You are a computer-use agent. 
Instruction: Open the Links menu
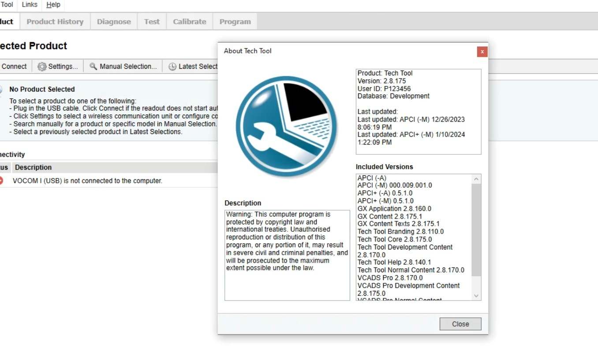point(30,4)
